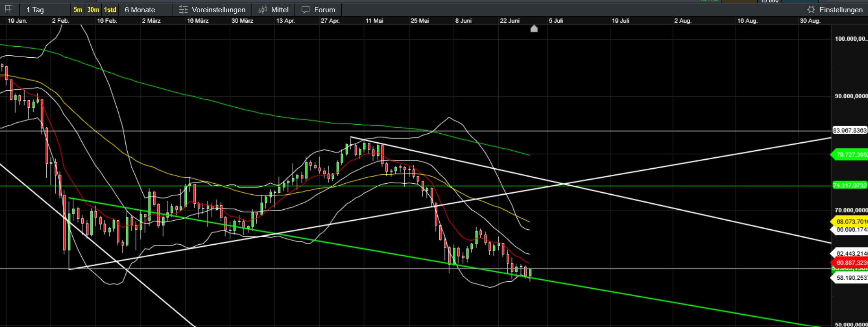This screenshot has height=327, width=868.
Task: Click the 19 Jan. date label
Action: click(x=17, y=21)
